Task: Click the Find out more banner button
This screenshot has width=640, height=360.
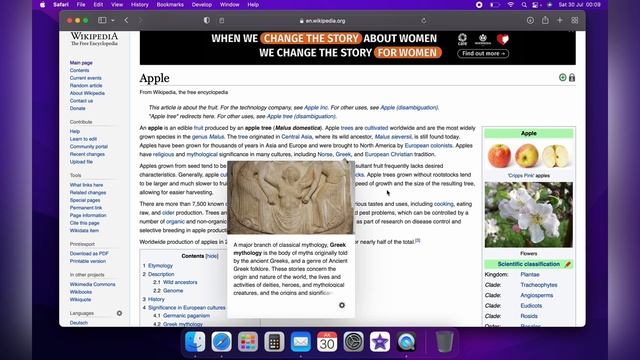Action: (x=483, y=53)
